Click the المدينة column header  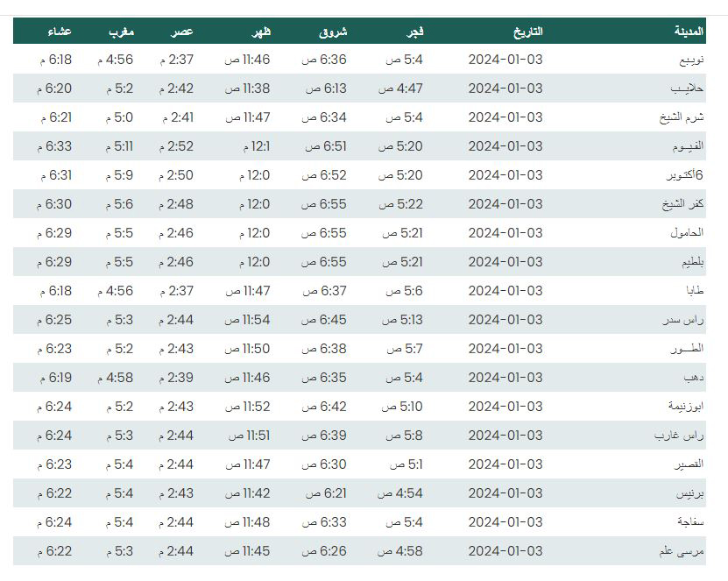click(689, 32)
